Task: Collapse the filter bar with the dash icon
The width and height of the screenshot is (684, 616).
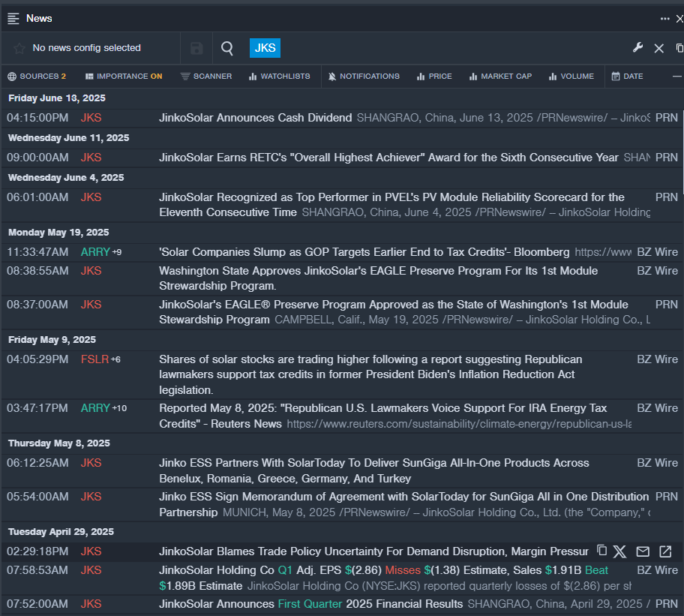Action: point(677,77)
